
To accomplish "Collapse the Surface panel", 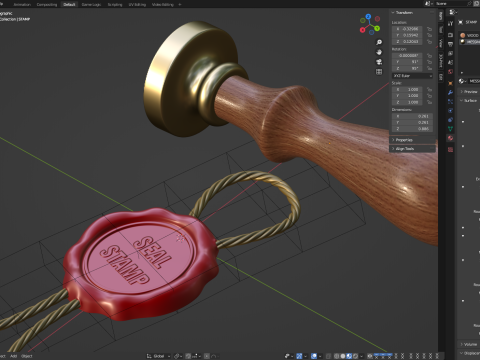I will point(470,100).
